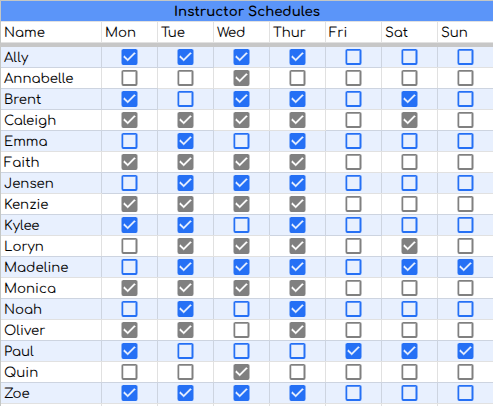493x406 pixels.
Task: Uncheck Caleigh's Saturday checkbox
Action: (409, 120)
